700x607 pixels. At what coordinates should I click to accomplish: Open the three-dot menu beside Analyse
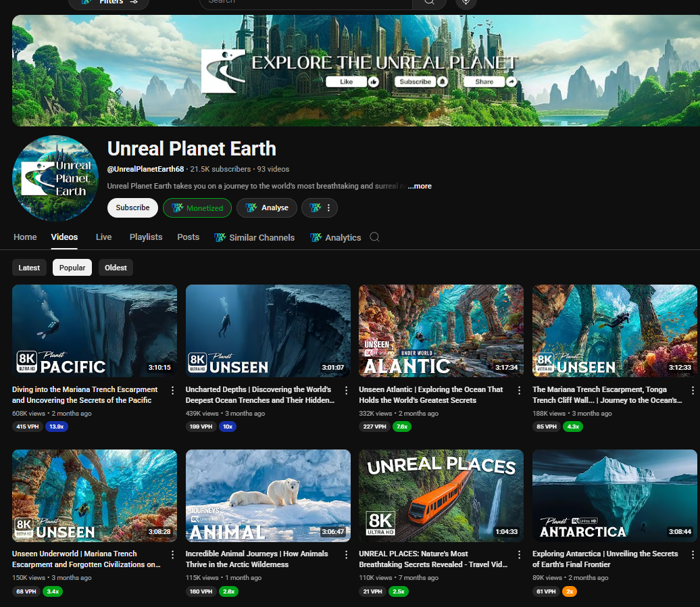(328, 208)
